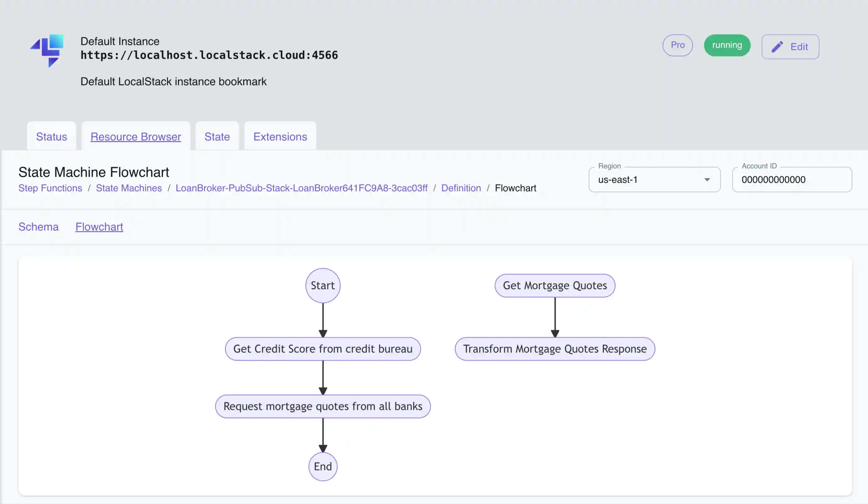Open the State Machines breadcrumb link

tap(129, 188)
